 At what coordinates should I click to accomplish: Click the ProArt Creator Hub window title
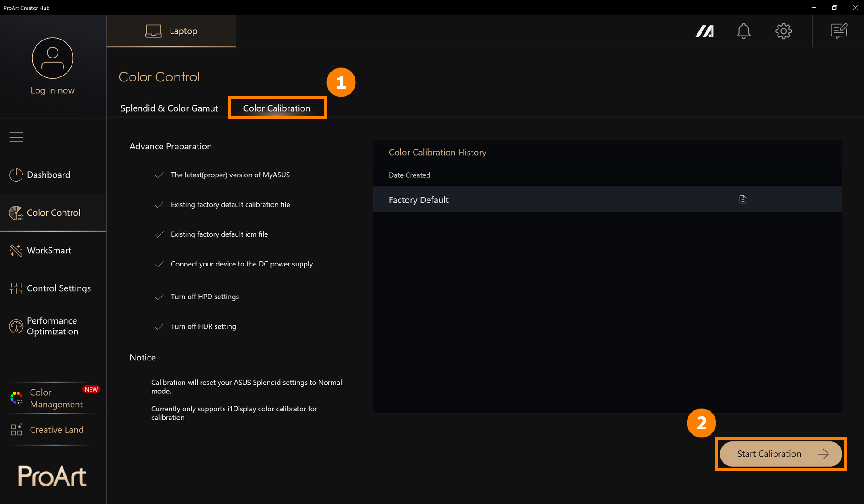point(27,8)
